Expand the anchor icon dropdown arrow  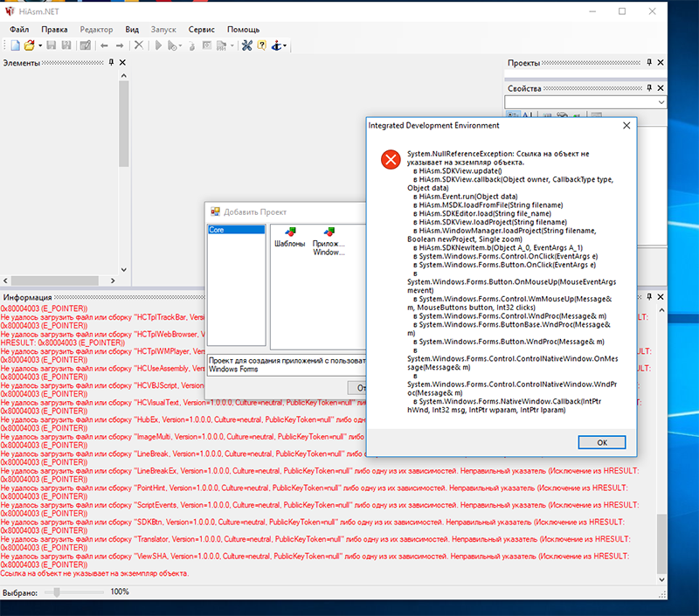point(286,45)
